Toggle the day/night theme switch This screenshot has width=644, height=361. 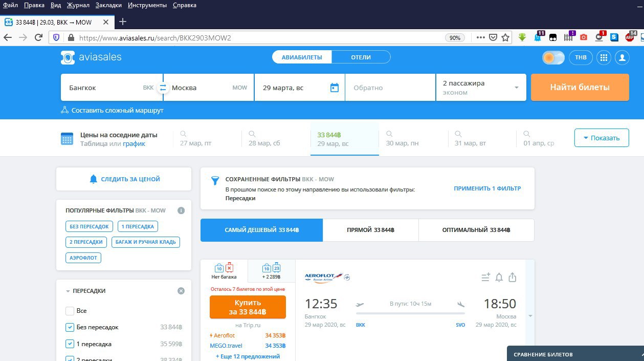[553, 57]
